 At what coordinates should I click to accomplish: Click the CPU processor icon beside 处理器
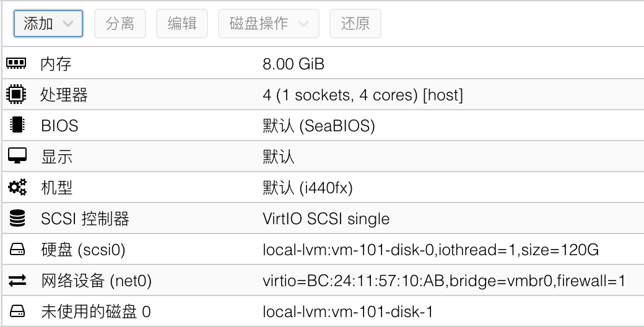tap(17, 95)
